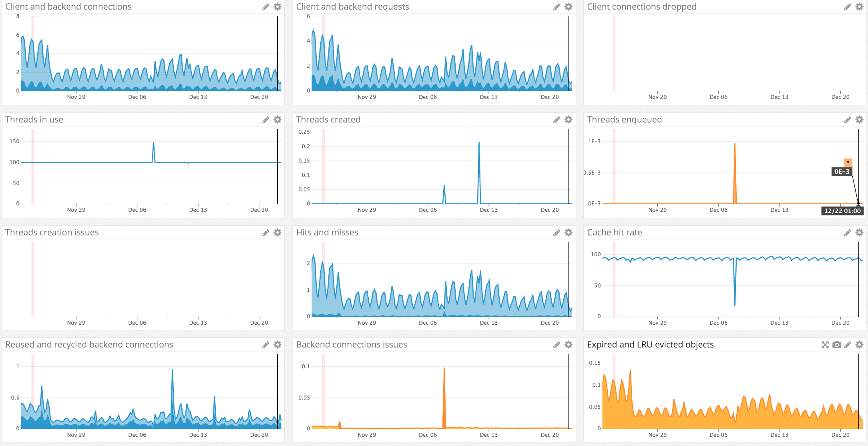Open gear menu for Threads created panel
The width and height of the screenshot is (868, 446).
(x=568, y=120)
